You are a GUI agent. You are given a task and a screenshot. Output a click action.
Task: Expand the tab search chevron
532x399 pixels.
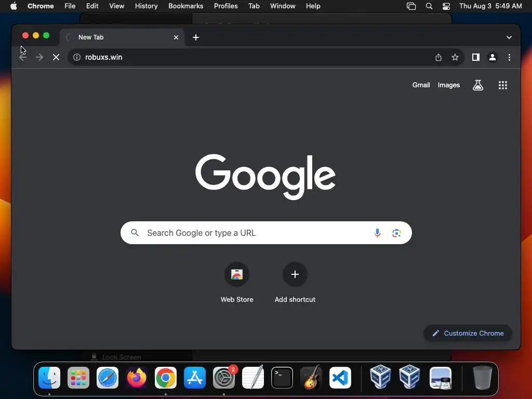(509, 37)
